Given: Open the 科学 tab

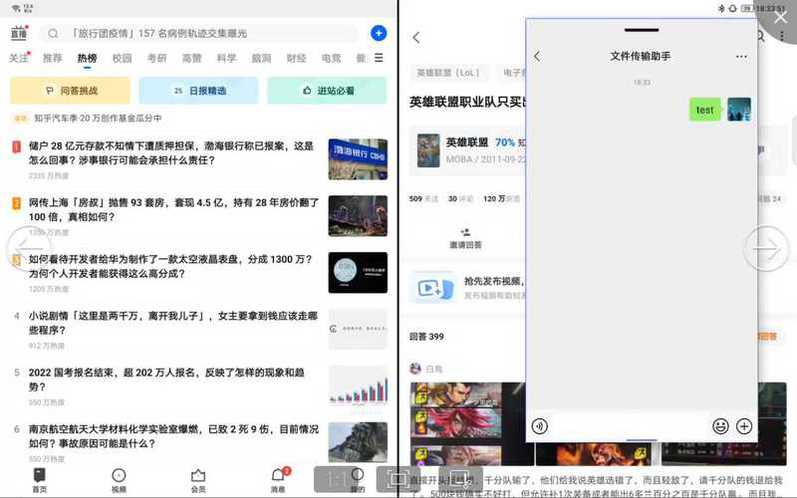Looking at the screenshot, I should point(226,58).
